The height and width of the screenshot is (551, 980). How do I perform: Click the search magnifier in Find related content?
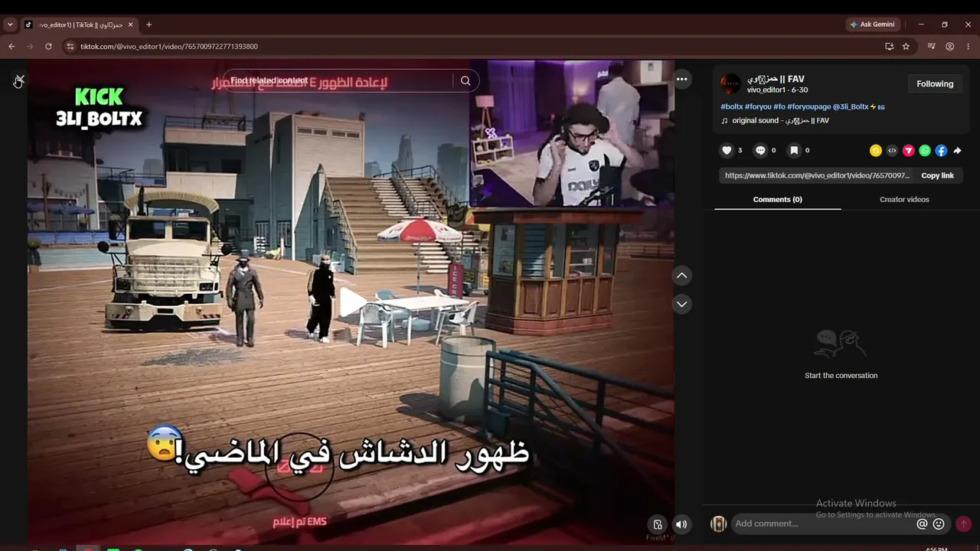click(x=465, y=81)
